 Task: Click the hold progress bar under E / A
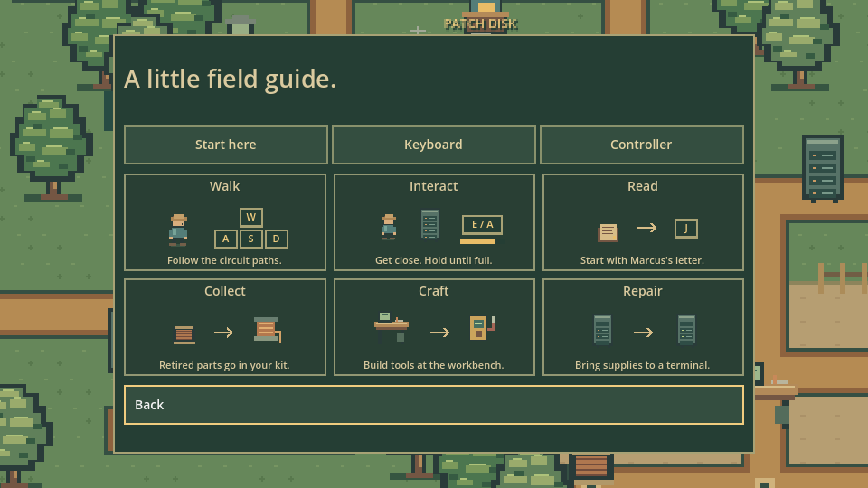click(x=477, y=242)
